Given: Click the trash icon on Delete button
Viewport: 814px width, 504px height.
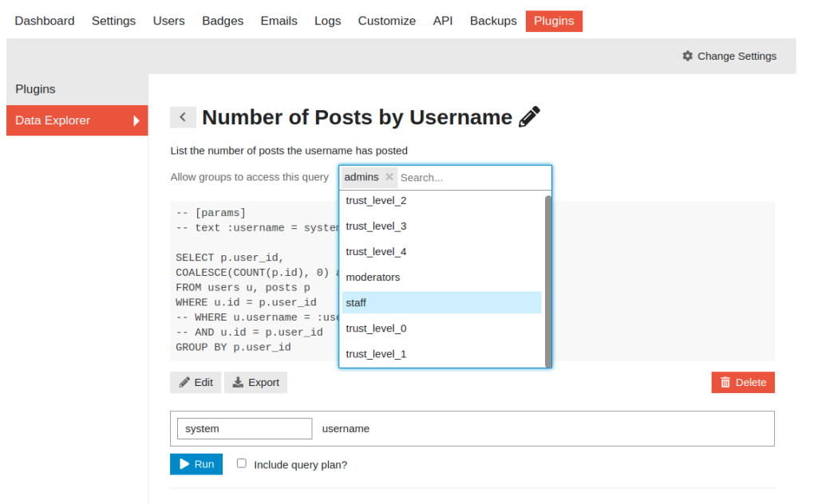Looking at the screenshot, I should pyautogui.click(x=725, y=382).
